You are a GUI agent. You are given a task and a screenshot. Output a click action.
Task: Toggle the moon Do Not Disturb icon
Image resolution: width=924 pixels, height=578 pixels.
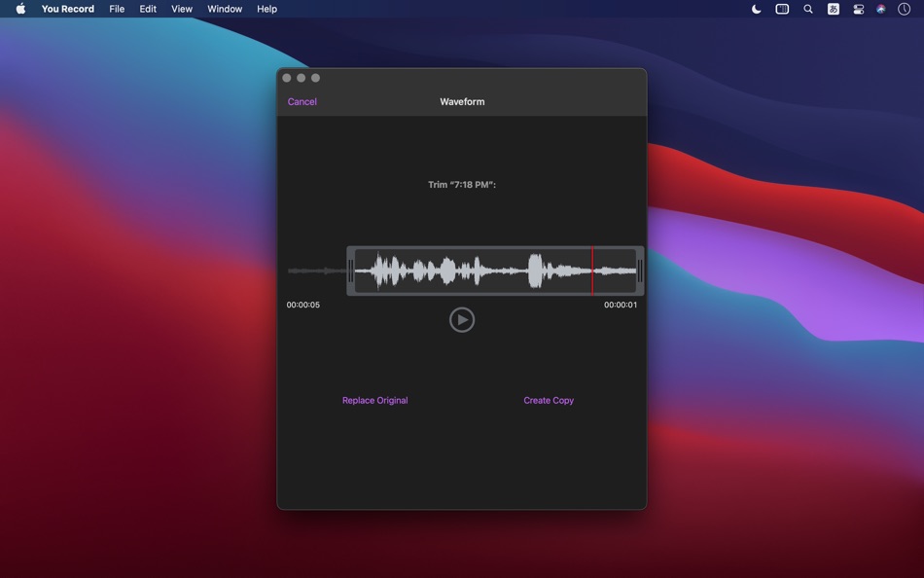tap(756, 9)
